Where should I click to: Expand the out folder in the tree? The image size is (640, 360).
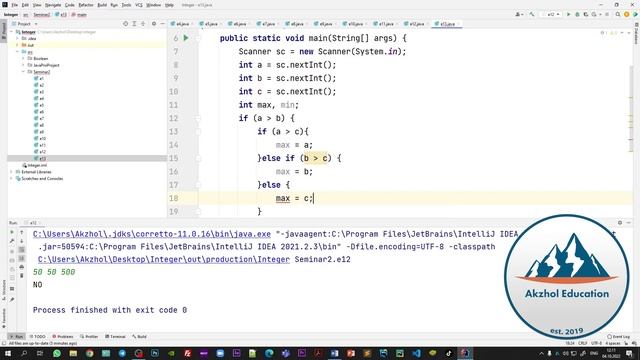pyautogui.click(x=18, y=45)
